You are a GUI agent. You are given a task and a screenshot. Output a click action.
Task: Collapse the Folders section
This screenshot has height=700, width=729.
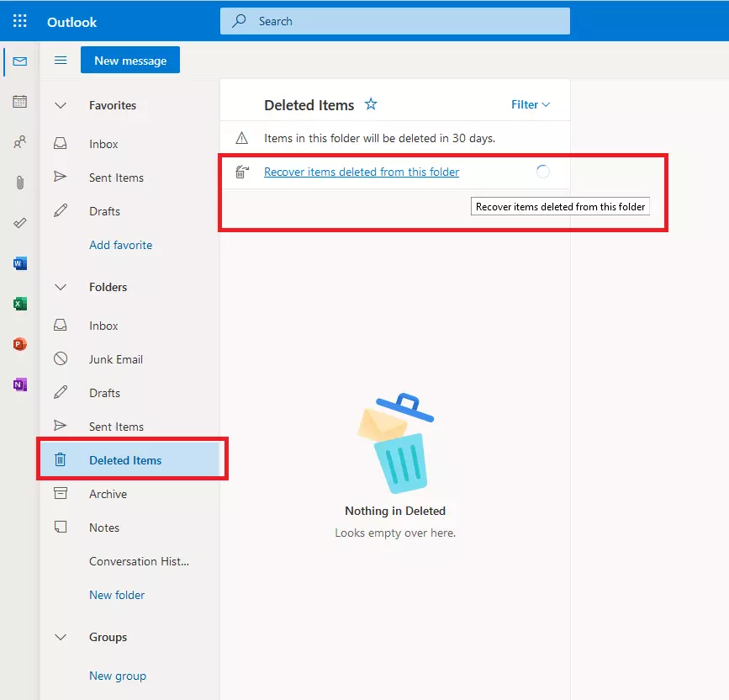pos(61,287)
